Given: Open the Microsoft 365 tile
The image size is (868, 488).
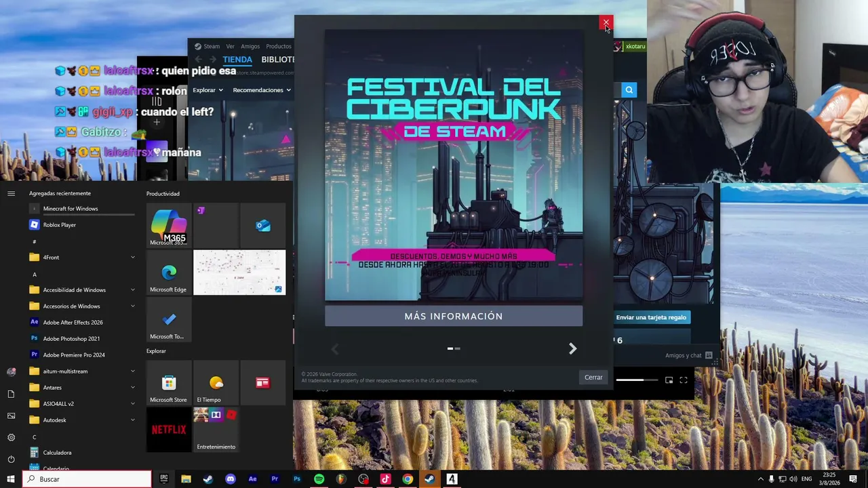Looking at the screenshot, I should [x=169, y=226].
